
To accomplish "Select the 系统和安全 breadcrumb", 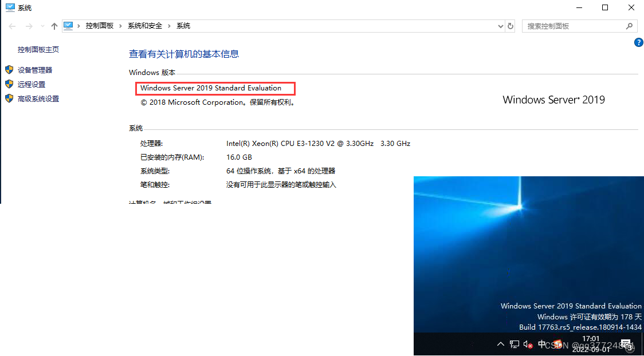I will pos(144,26).
